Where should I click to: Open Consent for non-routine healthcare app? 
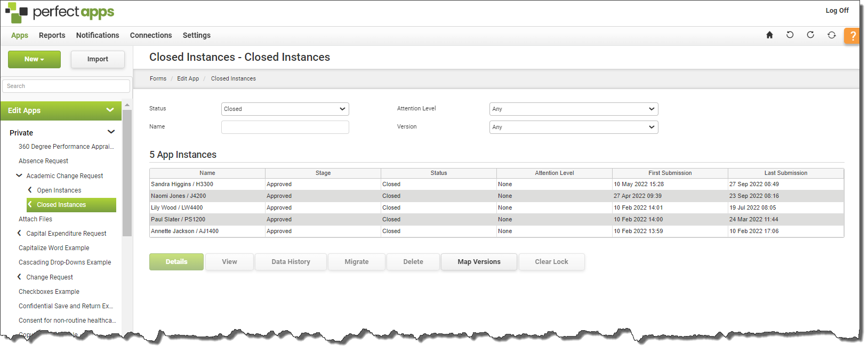pyautogui.click(x=67, y=320)
